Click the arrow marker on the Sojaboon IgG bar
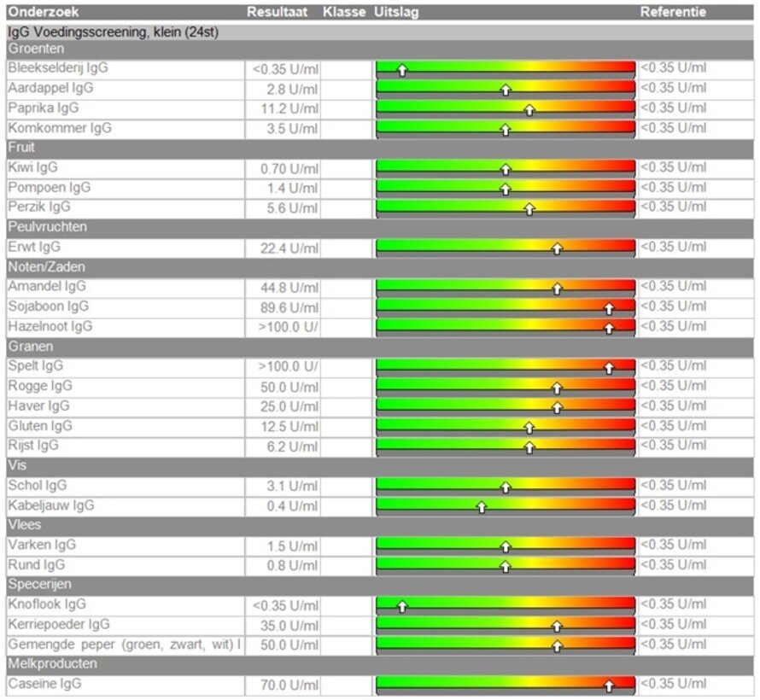Screen dimensions: 760x700 609,308
